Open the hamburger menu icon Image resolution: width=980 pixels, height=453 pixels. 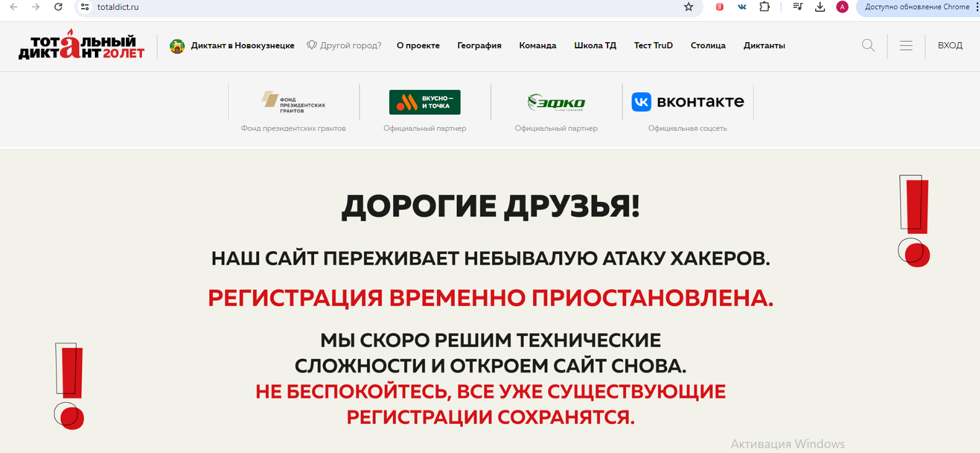(906, 45)
